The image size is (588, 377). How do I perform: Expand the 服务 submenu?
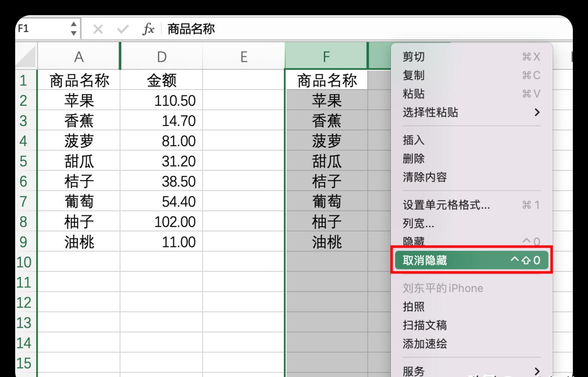click(471, 371)
